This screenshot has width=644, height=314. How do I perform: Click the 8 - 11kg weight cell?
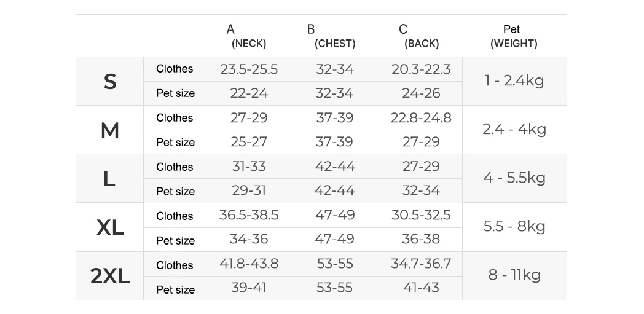[514, 275]
